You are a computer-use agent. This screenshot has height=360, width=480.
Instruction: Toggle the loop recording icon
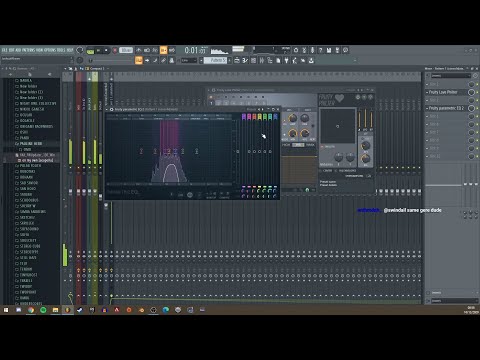172,50
